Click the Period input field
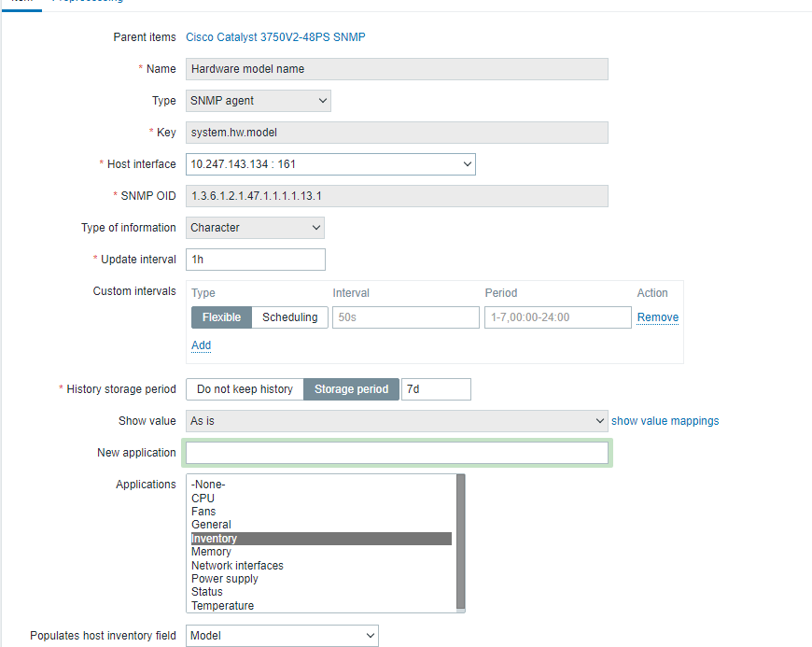 coord(557,317)
